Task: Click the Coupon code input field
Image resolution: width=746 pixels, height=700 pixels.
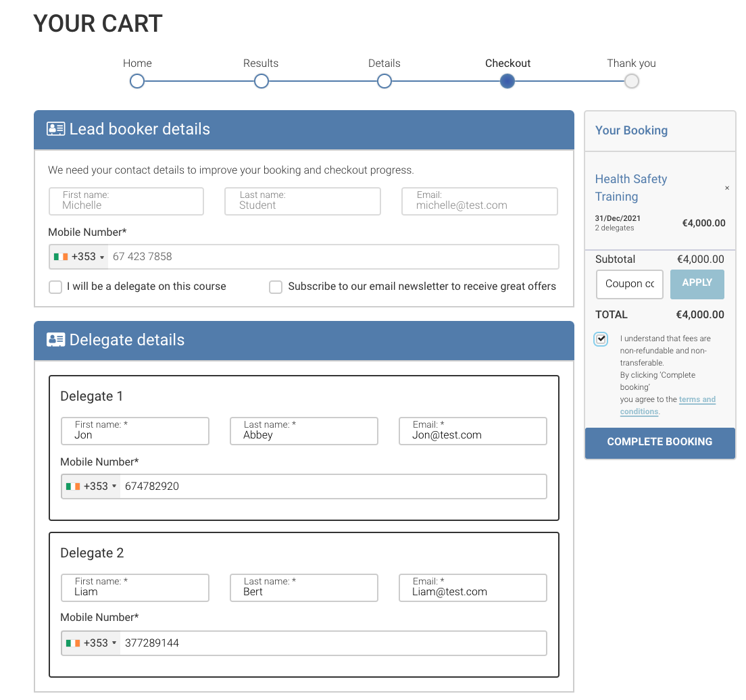Action: pyautogui.click(x=630, y=284)
